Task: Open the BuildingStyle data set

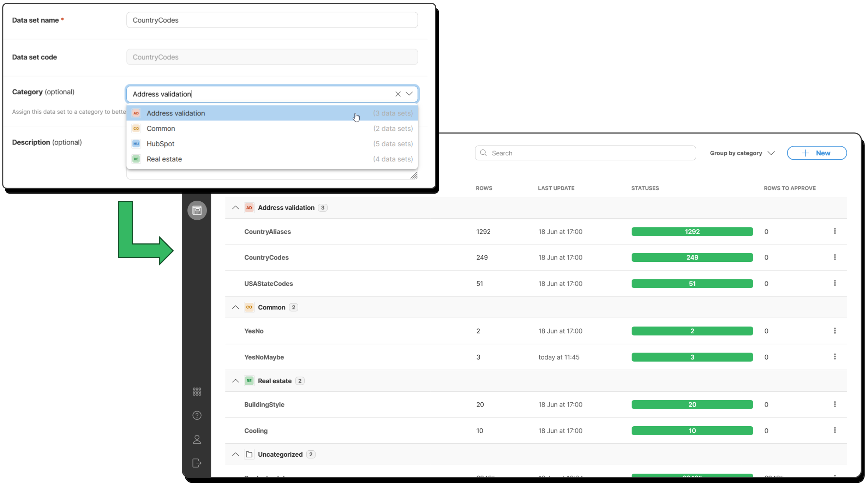Action: [264, 404]
